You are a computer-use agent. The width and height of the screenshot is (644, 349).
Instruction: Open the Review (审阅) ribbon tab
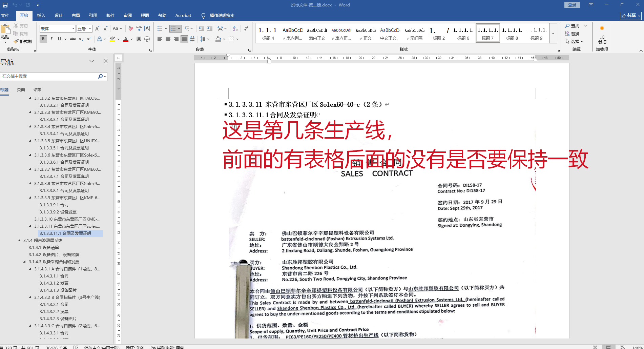pos(127,16)
